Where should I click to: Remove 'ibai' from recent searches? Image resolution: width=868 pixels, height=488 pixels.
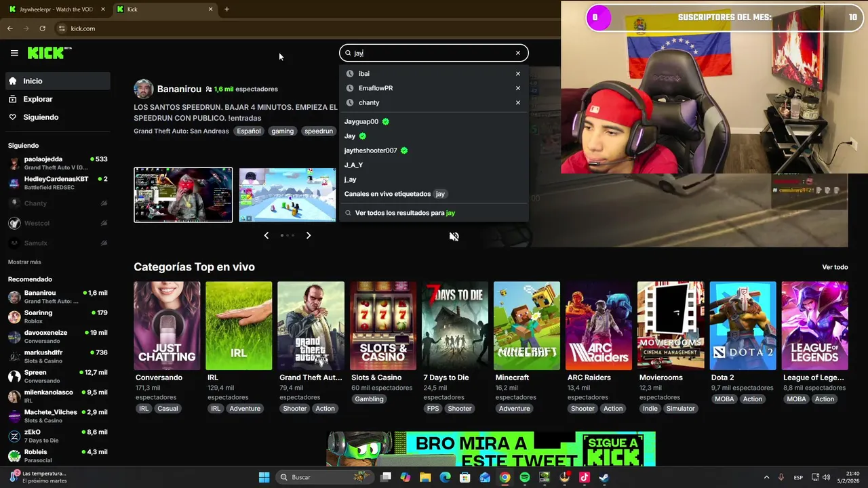(x=518, y=74)
